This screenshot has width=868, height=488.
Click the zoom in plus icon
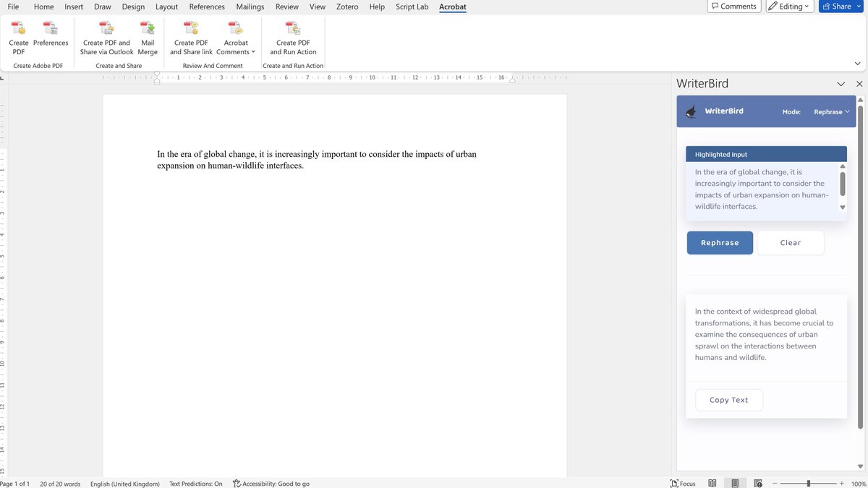pyautogui.click(x=841, y=484)
